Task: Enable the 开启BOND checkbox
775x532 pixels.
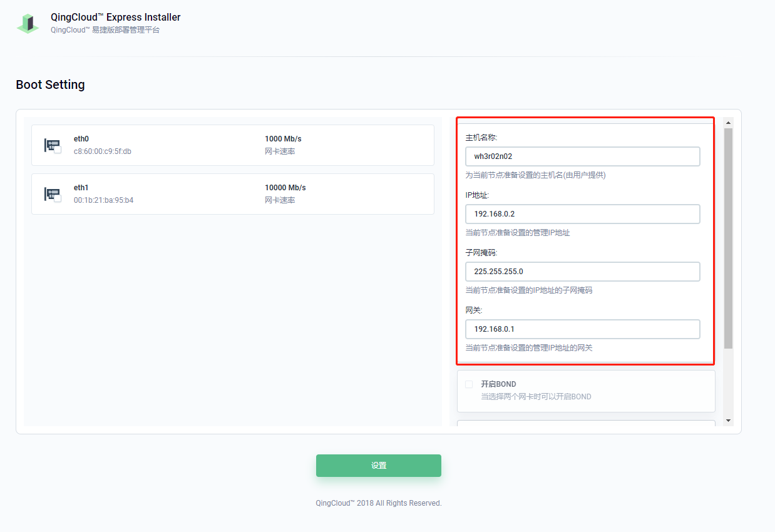Action: 469,384
